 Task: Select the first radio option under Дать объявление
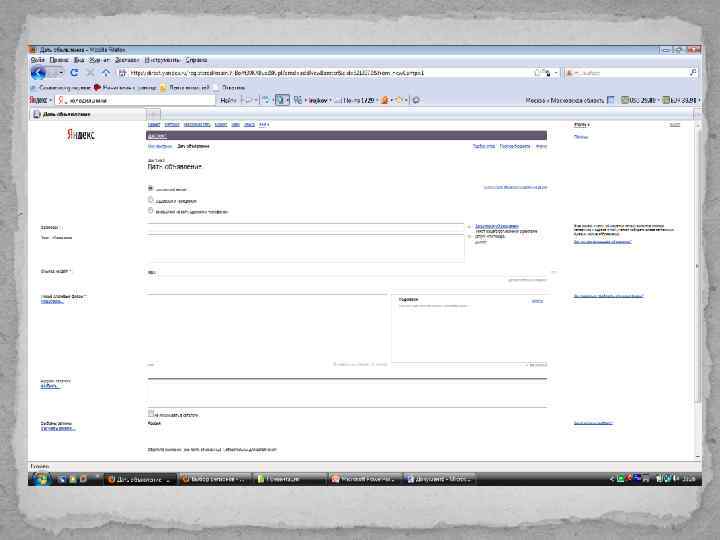point(150,188)
